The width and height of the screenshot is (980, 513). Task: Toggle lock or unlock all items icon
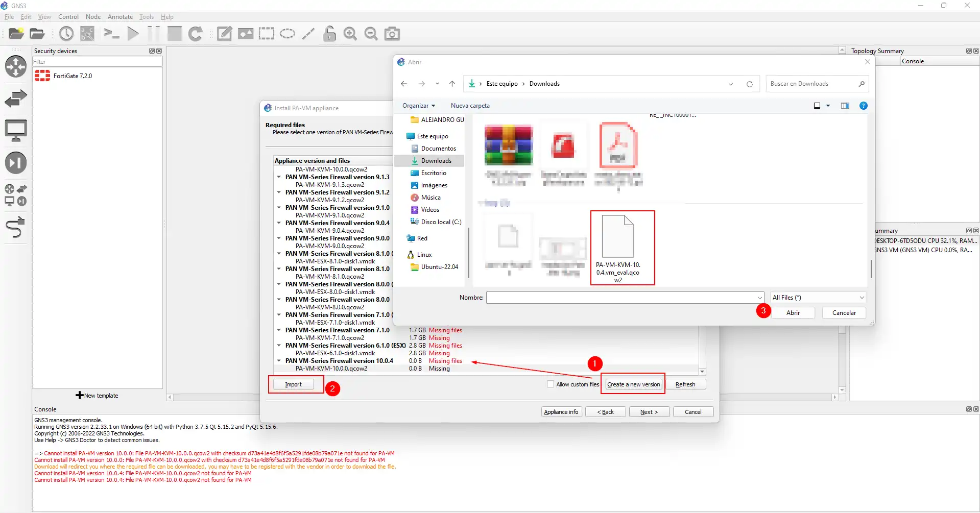coord(329,34)
